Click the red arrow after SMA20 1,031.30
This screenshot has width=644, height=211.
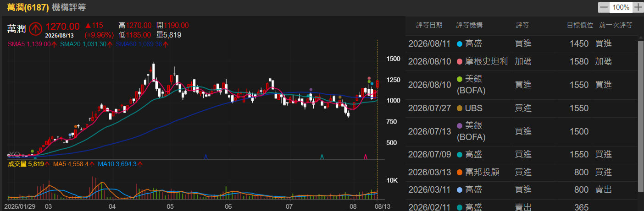[110, 44]
